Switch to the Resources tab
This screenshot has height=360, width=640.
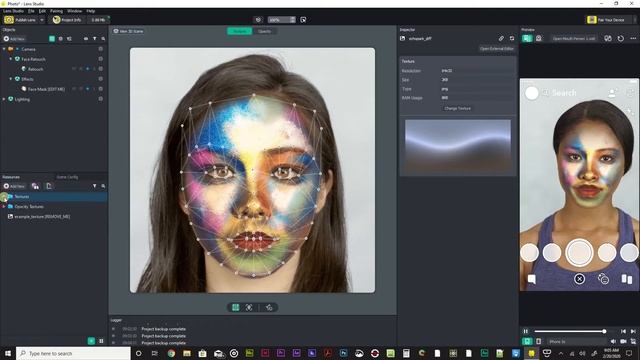(11, 177)
